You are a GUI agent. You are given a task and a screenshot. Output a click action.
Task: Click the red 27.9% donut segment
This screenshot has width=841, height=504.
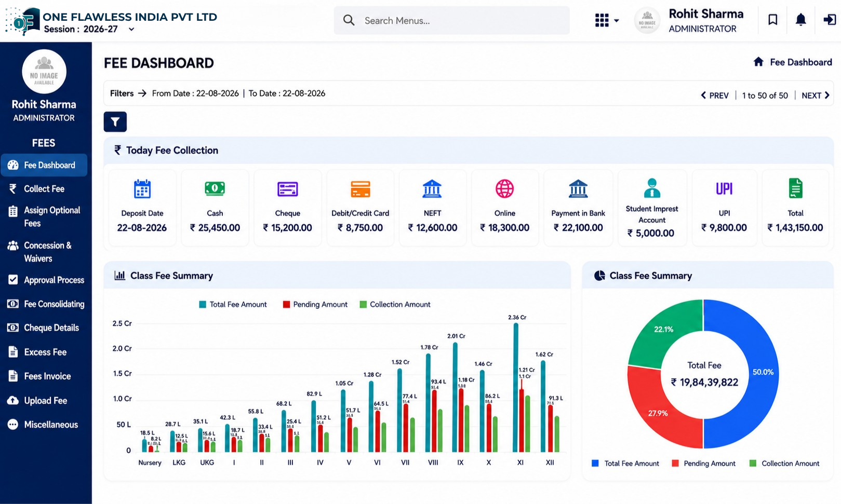click(x=659, y=413)
